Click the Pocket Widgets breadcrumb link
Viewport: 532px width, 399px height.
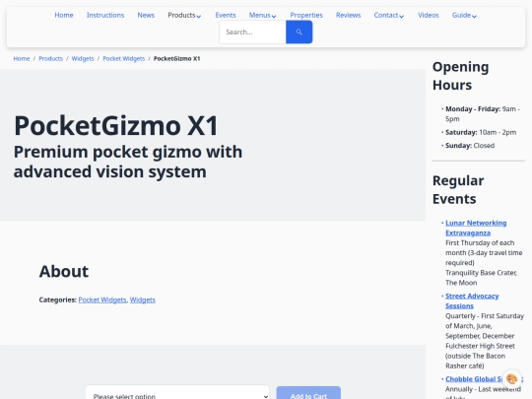click(x=123, y=58)
